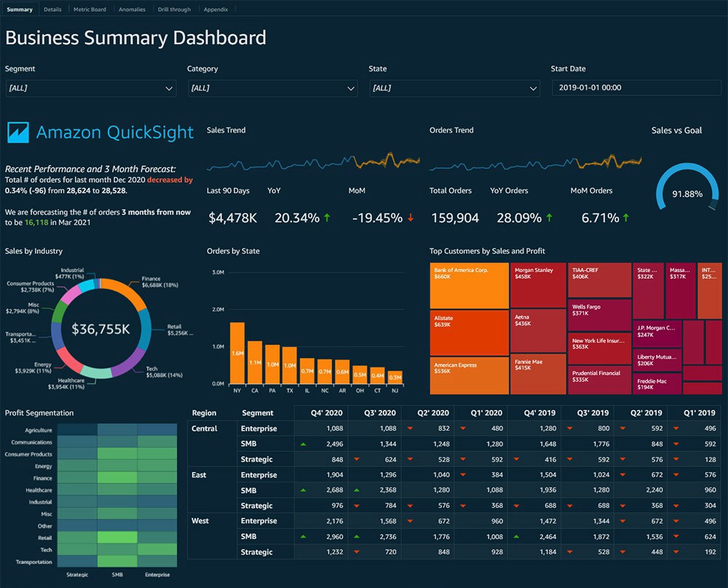Screen dimensions: 728x588
Task: Click the green YoY Orders up arrow
Action: 549,217
